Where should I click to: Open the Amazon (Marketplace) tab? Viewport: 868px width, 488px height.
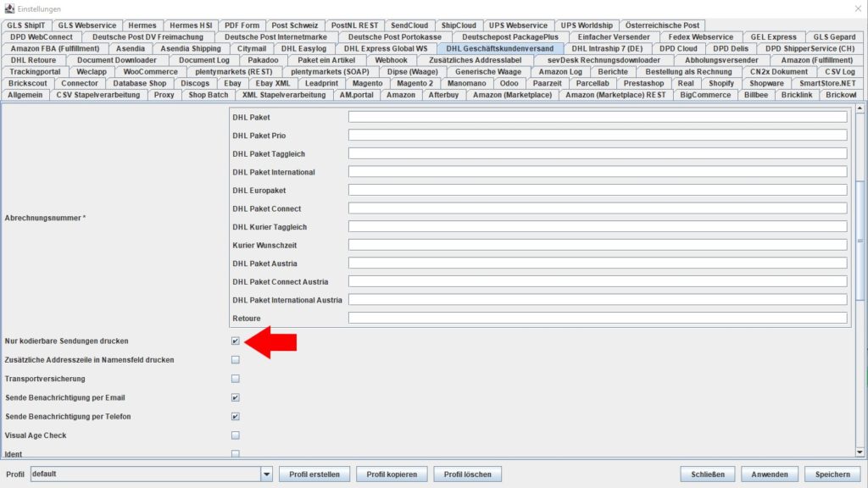coord(512,95)
